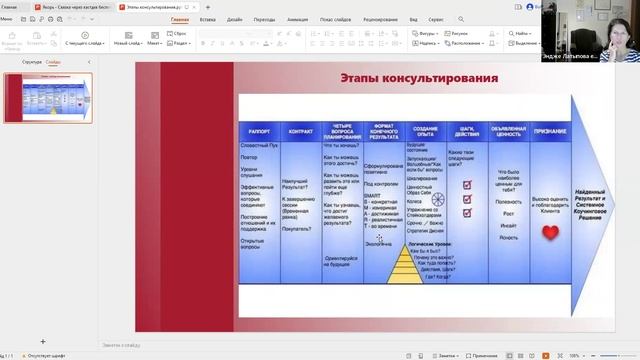Click the save document icon
640x360 pixels.
(32, 19)
